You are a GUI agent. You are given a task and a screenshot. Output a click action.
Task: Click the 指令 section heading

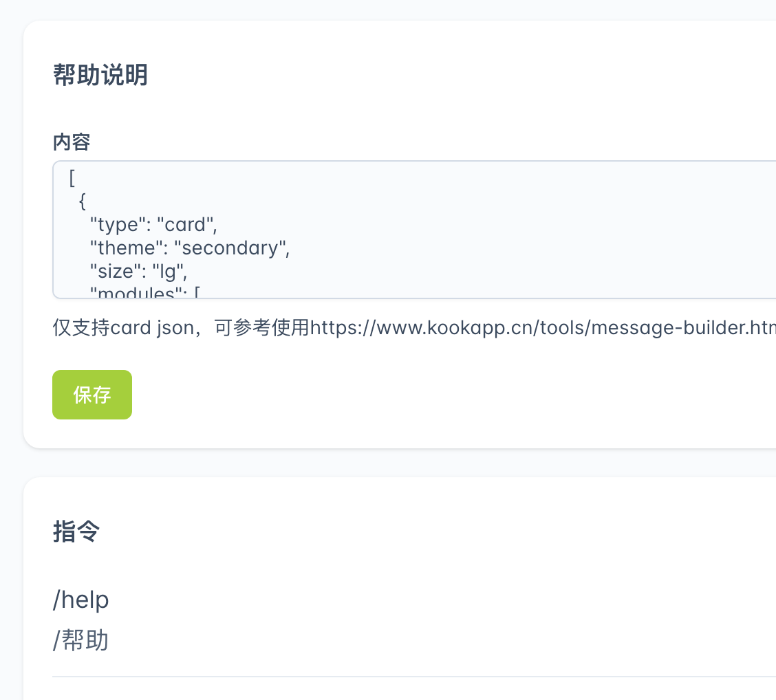(76, 532)
